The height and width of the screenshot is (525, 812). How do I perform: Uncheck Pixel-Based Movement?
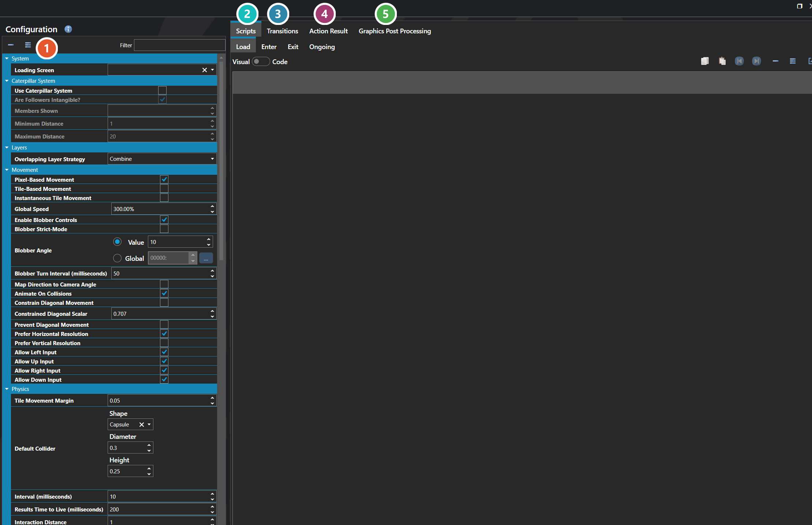pyautogui.click(x=164, y=180)
